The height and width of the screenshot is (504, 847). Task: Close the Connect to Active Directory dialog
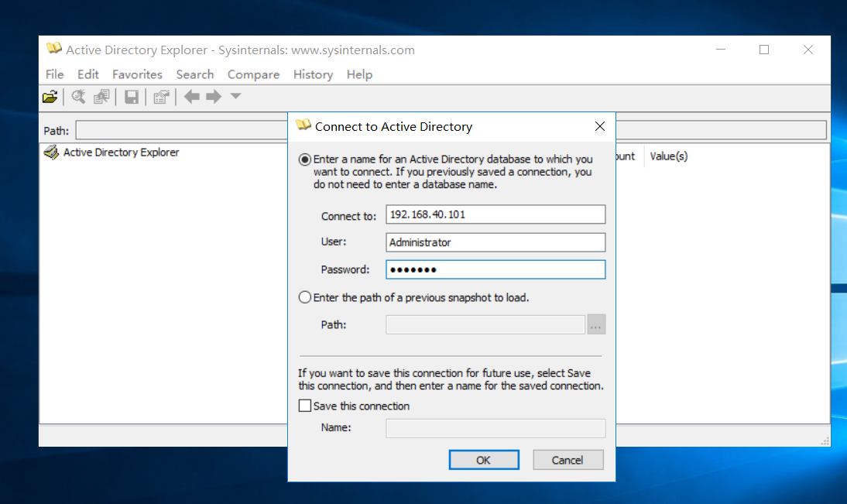[x=599, y=126]
